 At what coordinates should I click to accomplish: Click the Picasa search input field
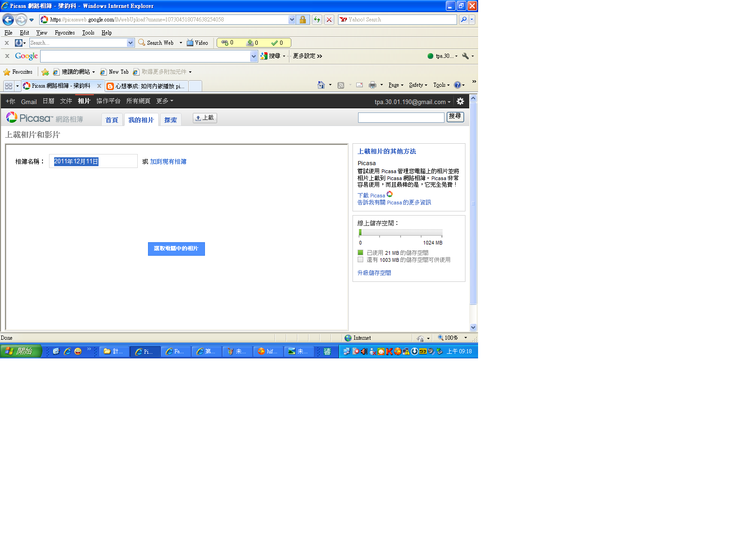(401, 117)
